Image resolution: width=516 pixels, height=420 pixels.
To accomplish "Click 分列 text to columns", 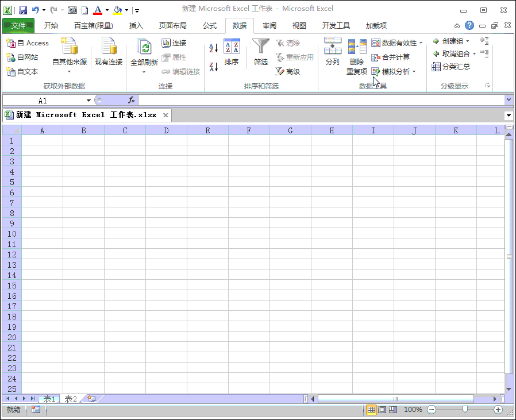I will coord(332,51).
